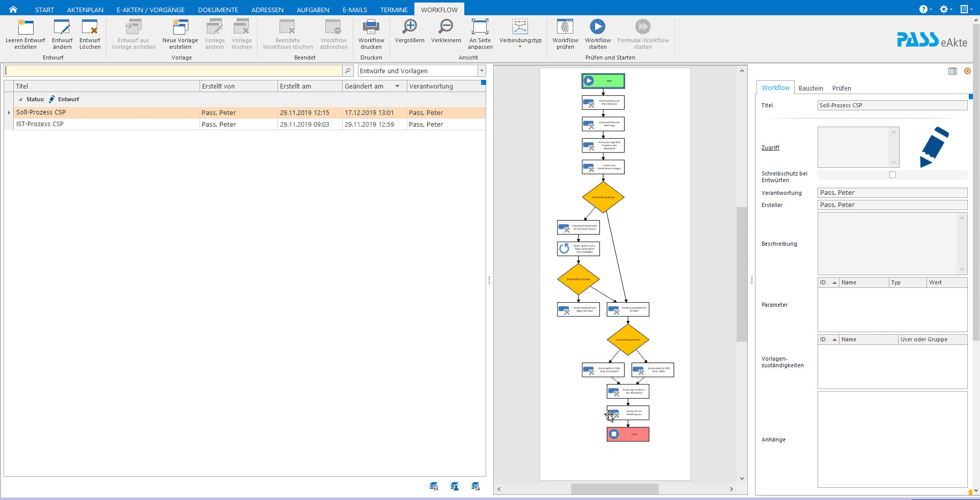The width and height of the screenshot is (980, 500).
Task: Click the Leeren Entwurf erstellen icon
Action: [25, 27]
